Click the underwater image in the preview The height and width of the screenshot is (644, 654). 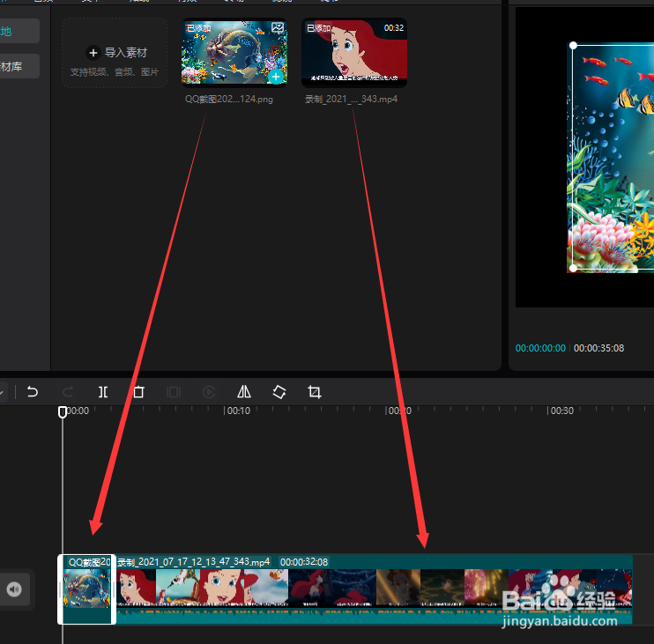click(611, 159)
